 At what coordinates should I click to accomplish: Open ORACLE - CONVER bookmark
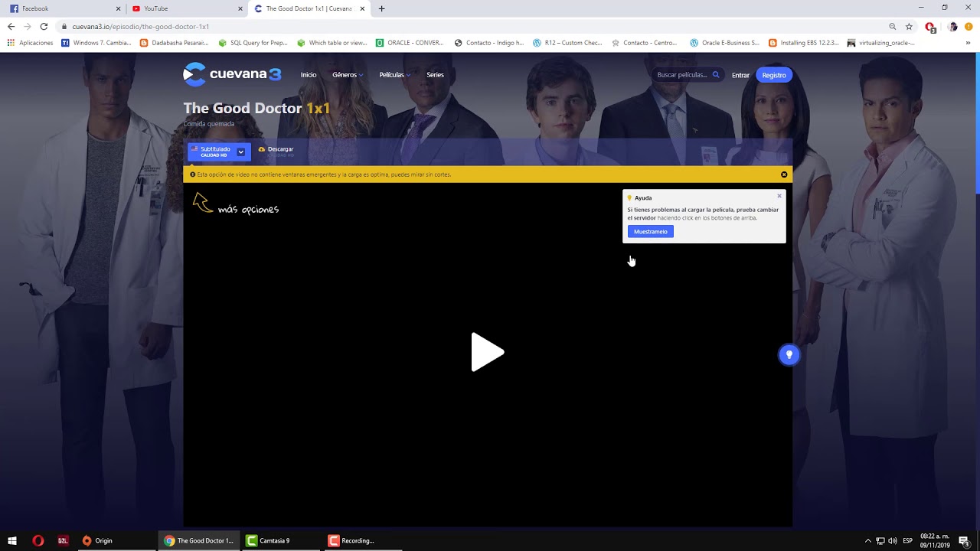click(x=410, y=43)
